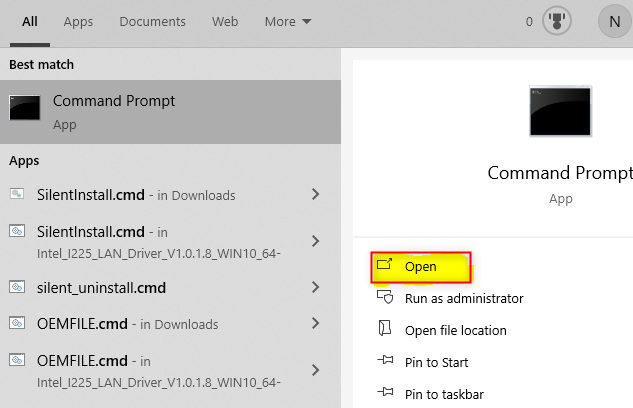Screen dimensions: 633x408
Task: Select Open file location
Action: pos(455,331)
